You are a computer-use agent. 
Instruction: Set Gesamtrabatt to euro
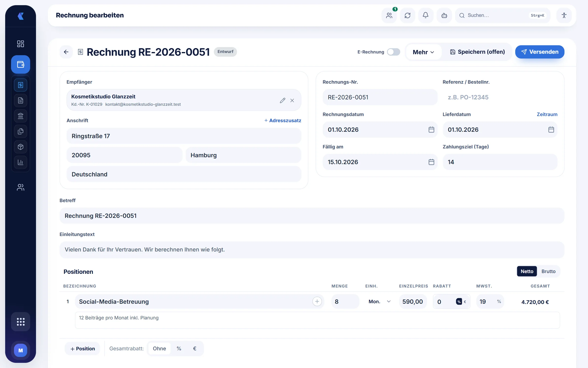click(195, 348)
